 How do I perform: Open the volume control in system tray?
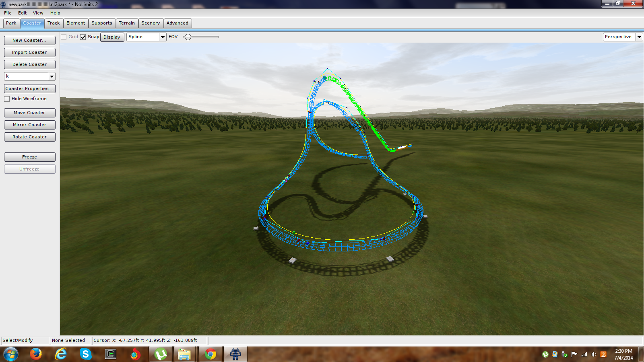coord(594,354)
